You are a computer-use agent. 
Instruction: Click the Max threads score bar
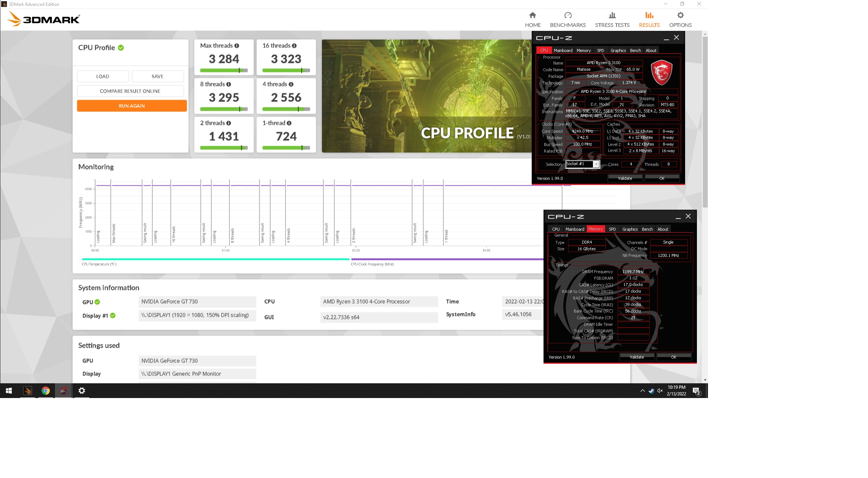pos(224,70)
